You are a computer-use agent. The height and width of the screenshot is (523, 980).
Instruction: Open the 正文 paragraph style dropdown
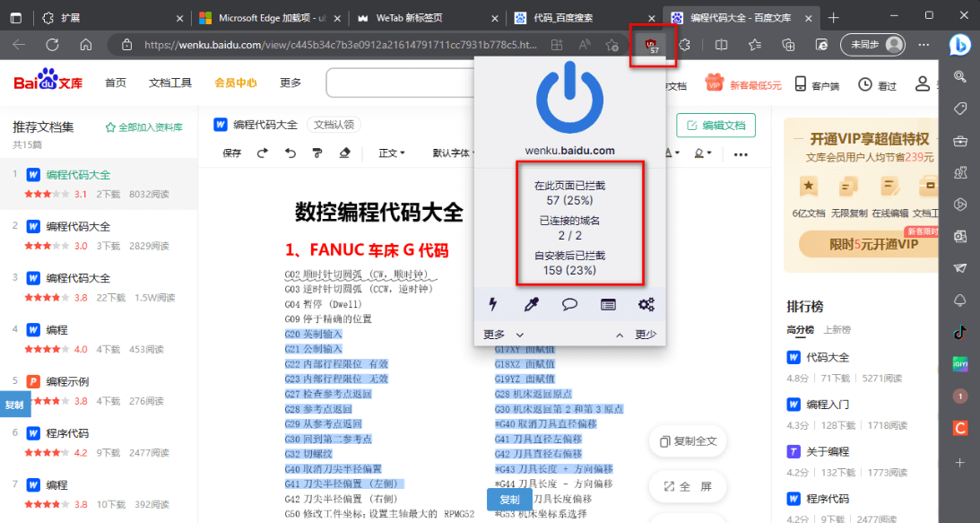[x=392, y=153]
